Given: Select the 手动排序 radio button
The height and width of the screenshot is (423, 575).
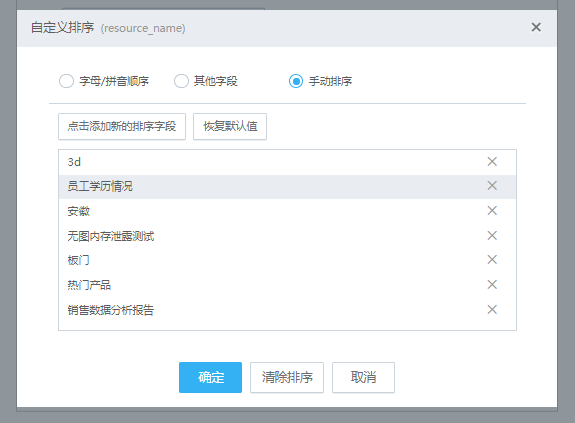Looking at the screenshot, I should [x=296, y=81].
